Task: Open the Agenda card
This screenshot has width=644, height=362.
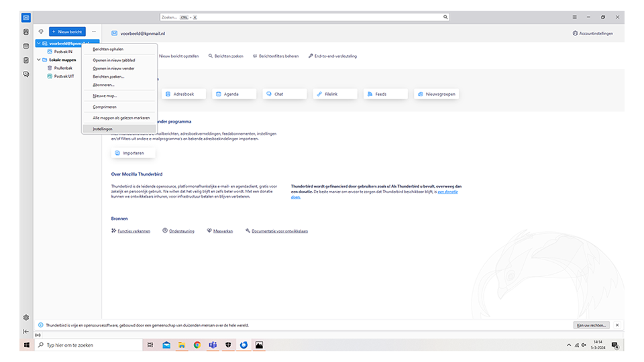Action: [x=234, y=94]
